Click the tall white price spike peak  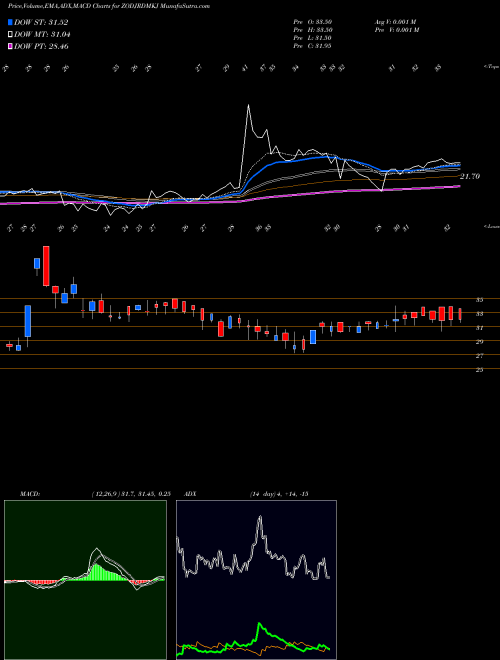[248, 105]
